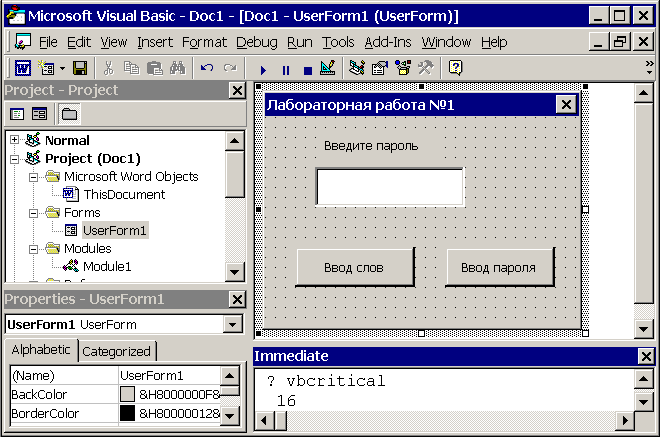Toggle Folders view in Project panel
Image resolution: width=660 pixels, height=437 pixels.
click(x=69, y=114)
